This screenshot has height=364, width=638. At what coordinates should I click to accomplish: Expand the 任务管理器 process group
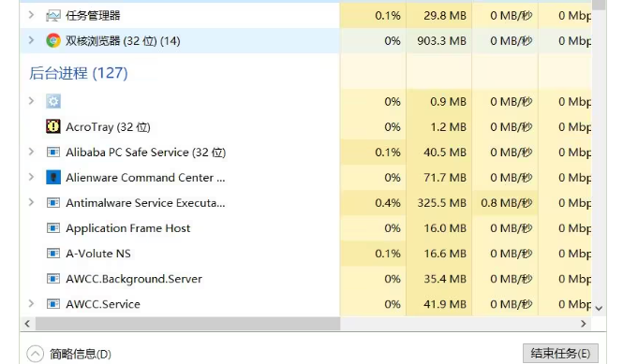pyautogui.click(x=31, y=15)
